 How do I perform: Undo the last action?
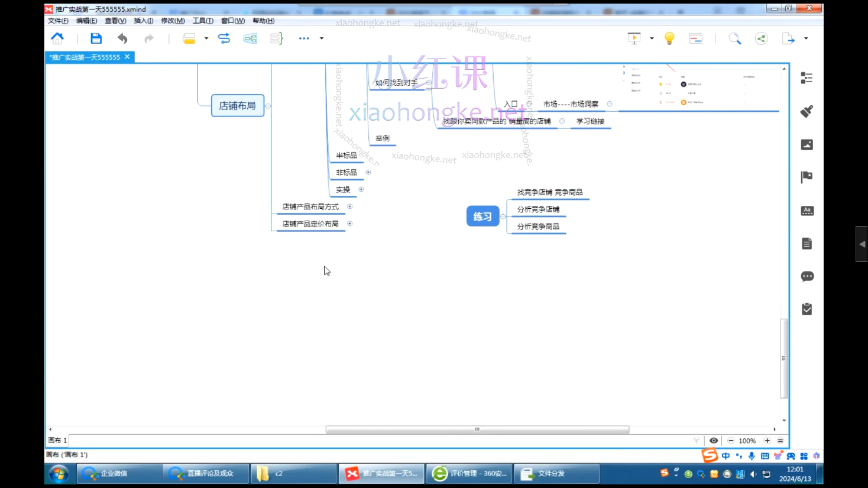(122, 38)
